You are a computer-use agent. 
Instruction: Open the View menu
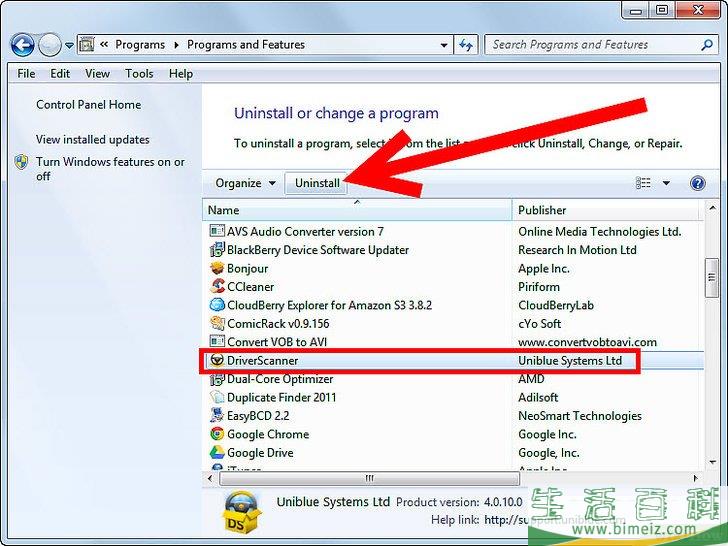97,74
